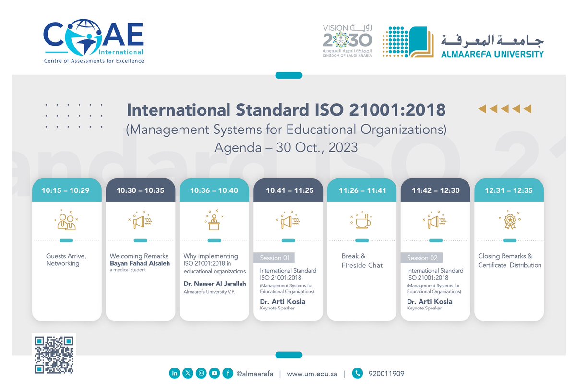The height and width of the screenshot is (392, 576).
Task: Switch to the 12:31 – 12:35 time header
Action: pos(509,190)
